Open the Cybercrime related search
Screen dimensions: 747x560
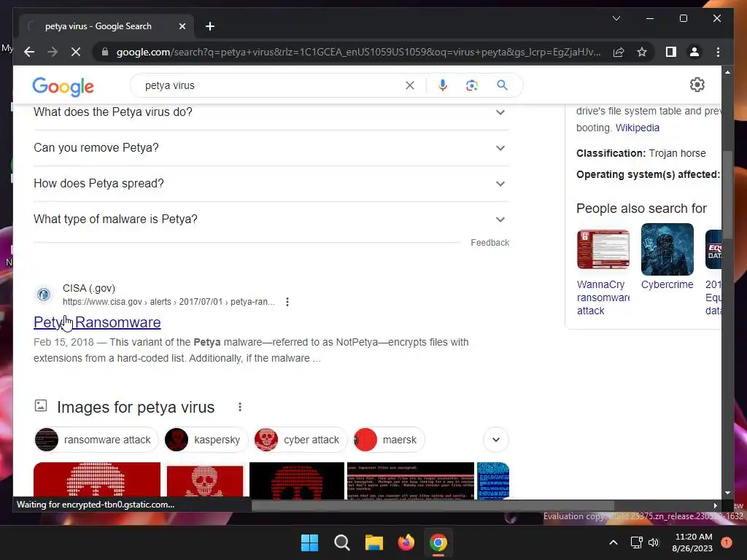click(x=667, y=257)
